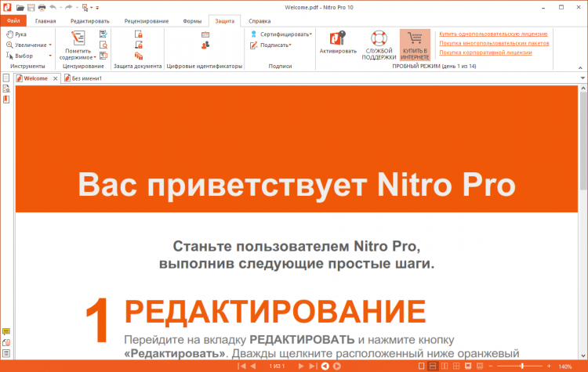Click the password security lock icon
This screenshot has width=588, height=372.
click(138, 34)
